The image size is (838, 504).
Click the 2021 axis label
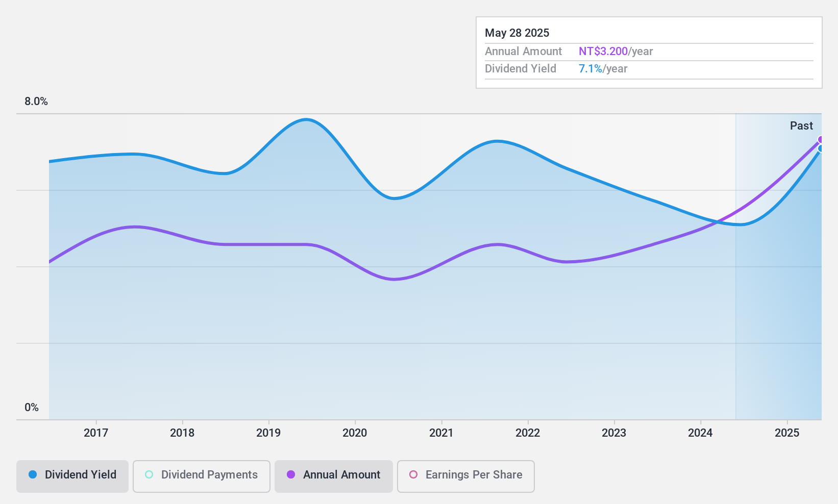click(441, 433)
